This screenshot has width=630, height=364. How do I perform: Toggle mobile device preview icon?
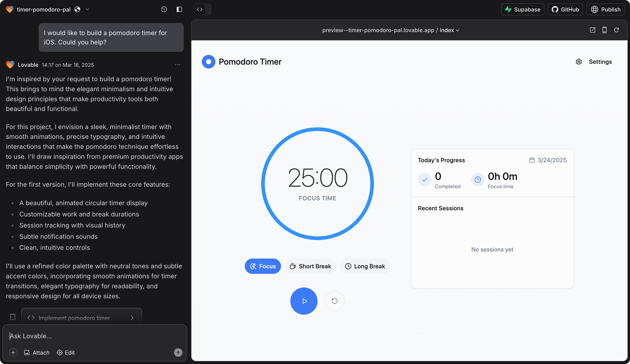click(x=604, y=30)
